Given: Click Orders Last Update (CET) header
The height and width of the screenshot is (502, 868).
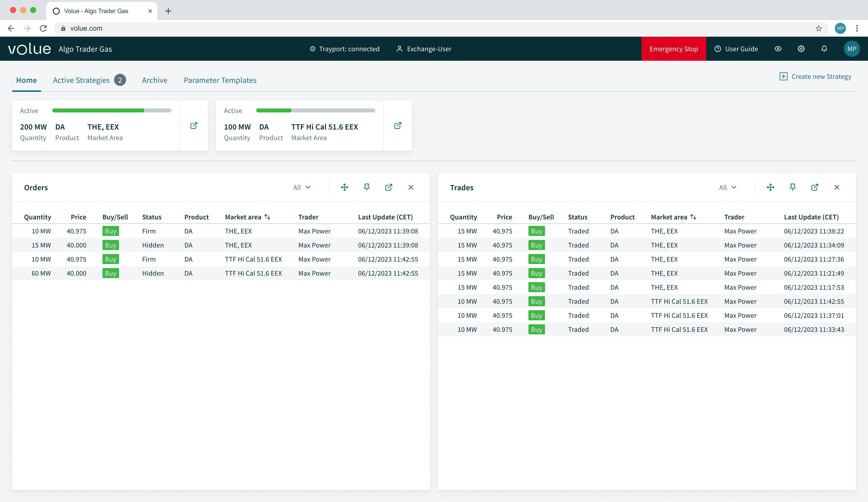Looking at the screenshot, I should [386, 217].
